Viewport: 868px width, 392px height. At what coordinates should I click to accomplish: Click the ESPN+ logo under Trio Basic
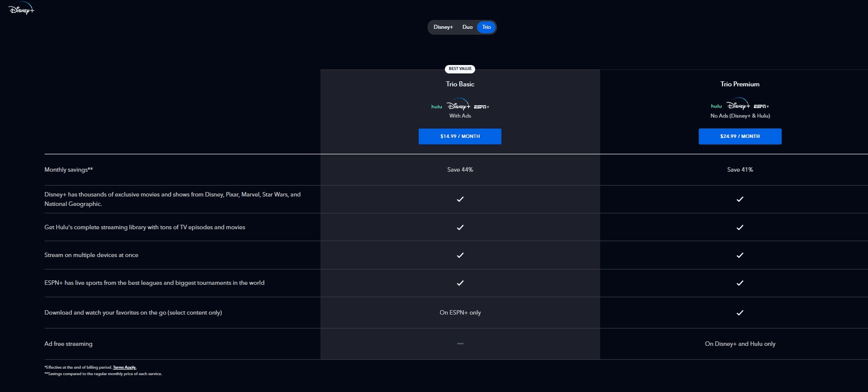482,107
